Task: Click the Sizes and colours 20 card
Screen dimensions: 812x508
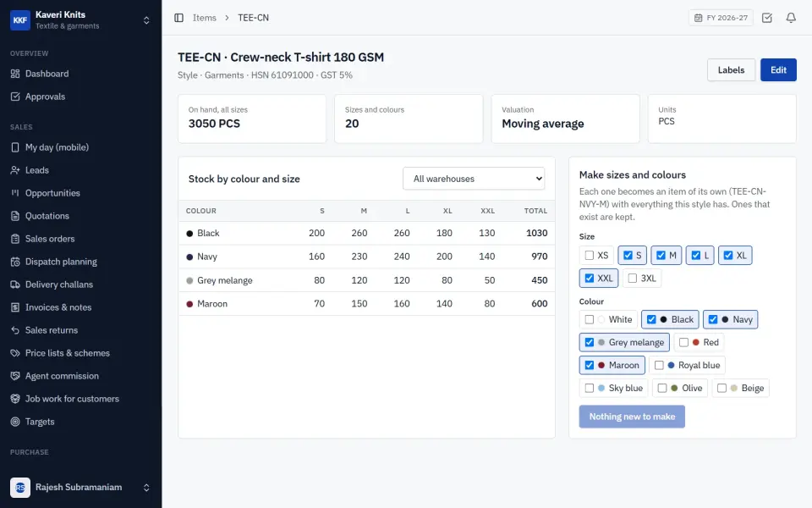Action: [x=409, y=119]
